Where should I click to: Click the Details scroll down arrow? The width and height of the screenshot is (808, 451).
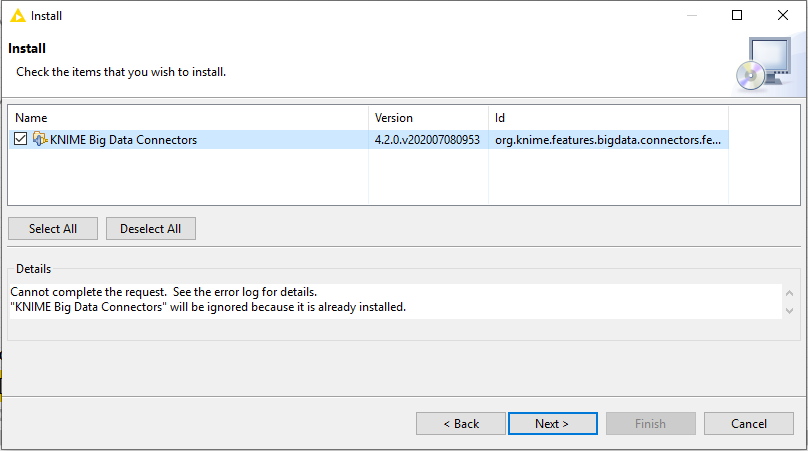[789, 311]
